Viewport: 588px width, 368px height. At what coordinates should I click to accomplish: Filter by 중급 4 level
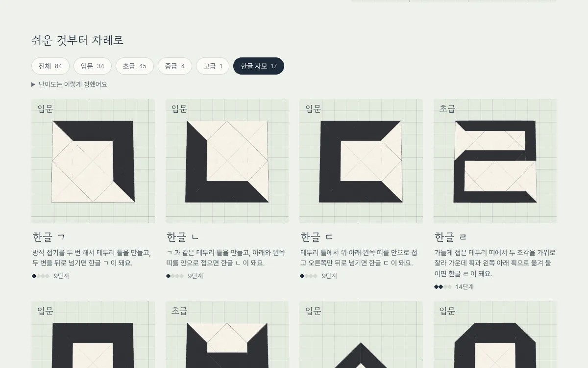[x=175, y=66]
